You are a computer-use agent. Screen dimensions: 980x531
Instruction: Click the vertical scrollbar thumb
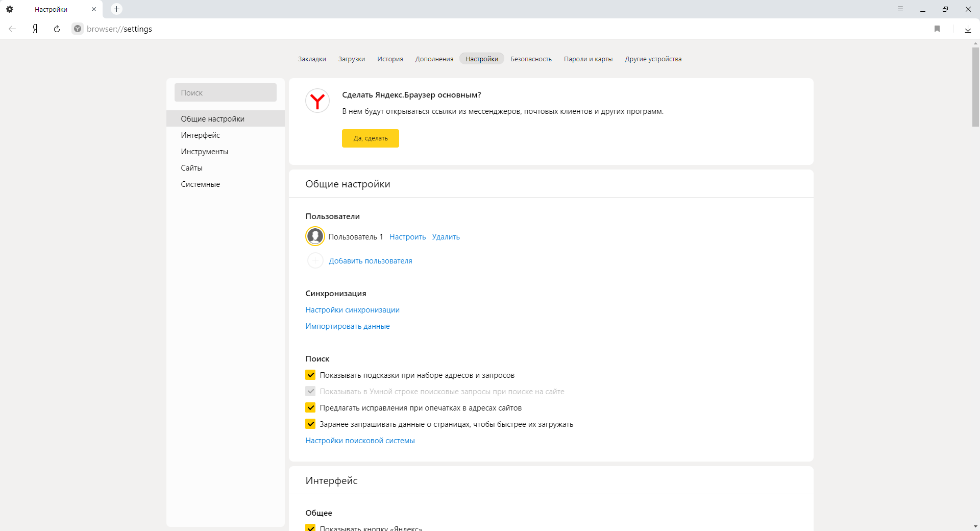[x=975, y=87]
